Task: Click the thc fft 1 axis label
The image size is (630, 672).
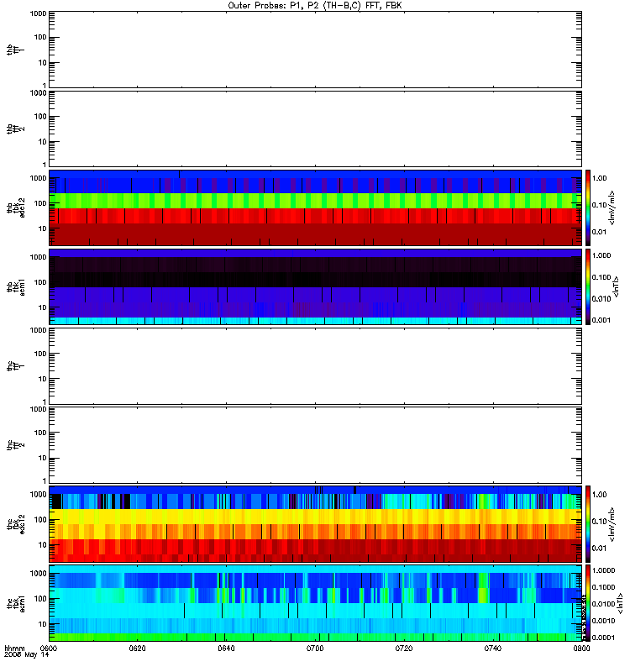Action: click(x=15, y=366)
